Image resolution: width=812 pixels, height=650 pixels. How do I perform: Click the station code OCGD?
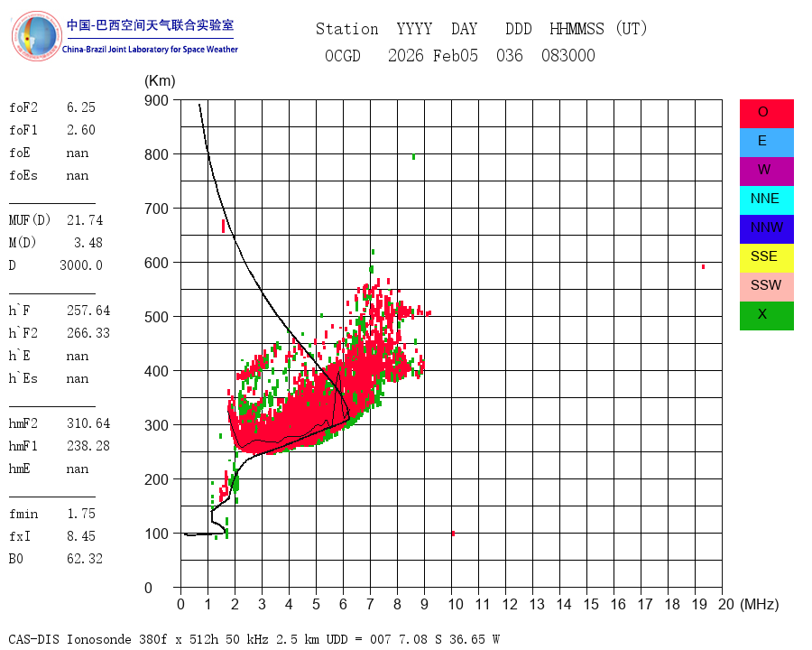click(342, 55)
